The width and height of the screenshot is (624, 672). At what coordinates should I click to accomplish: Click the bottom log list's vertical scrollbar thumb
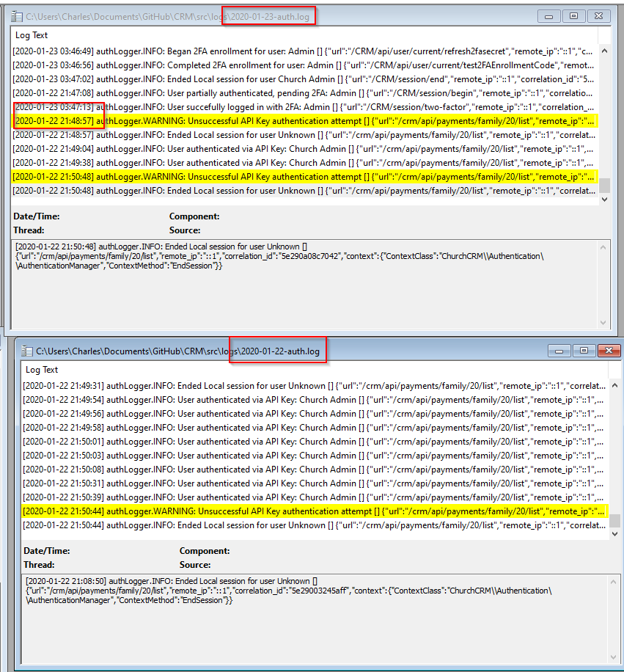coord(614,520)
